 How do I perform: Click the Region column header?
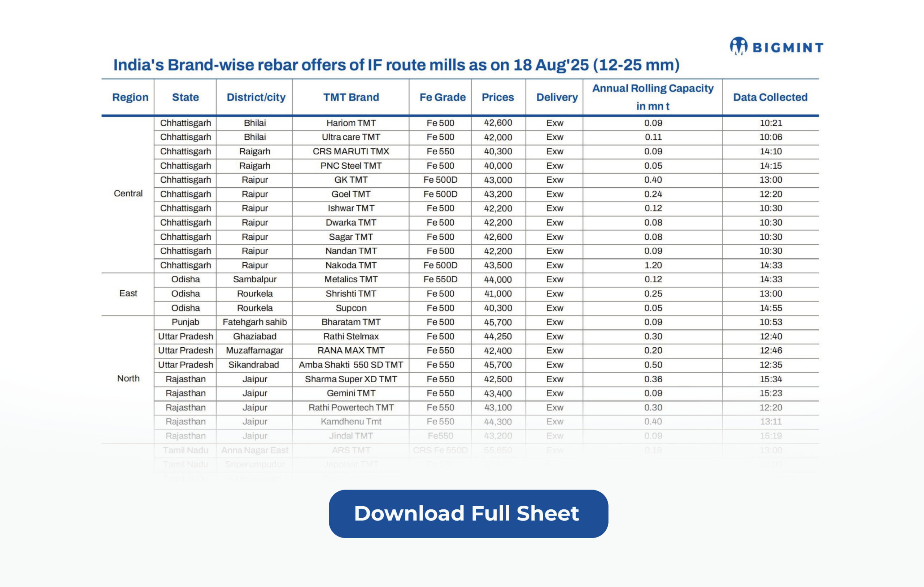[130, 97]
